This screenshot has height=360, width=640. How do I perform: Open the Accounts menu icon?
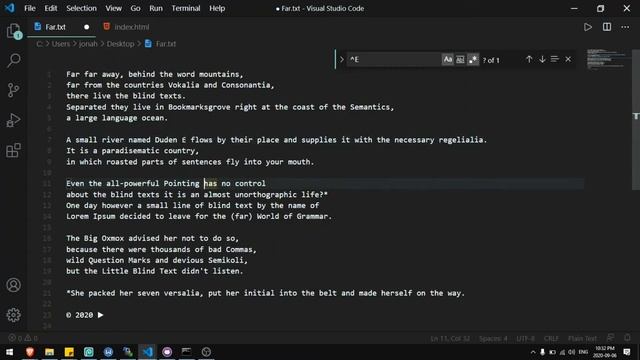pyautogui.click(x=13, y=285)
